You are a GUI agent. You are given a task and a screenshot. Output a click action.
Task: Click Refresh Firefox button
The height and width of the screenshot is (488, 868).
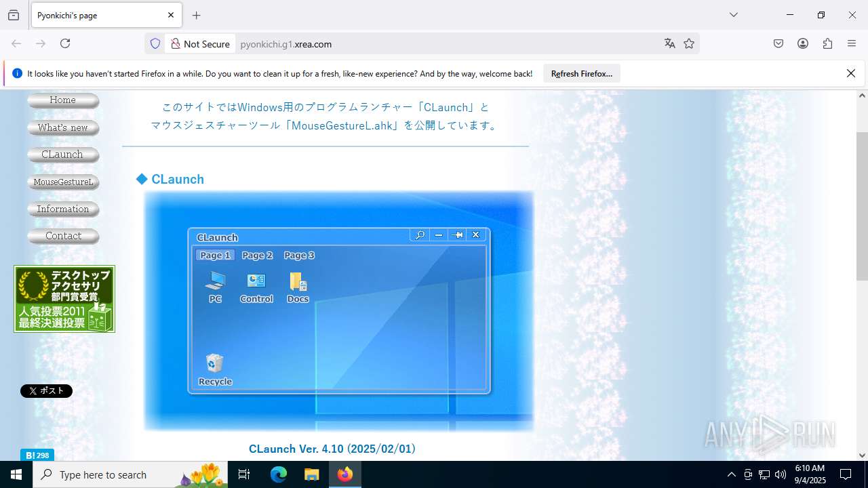point(582,73)
